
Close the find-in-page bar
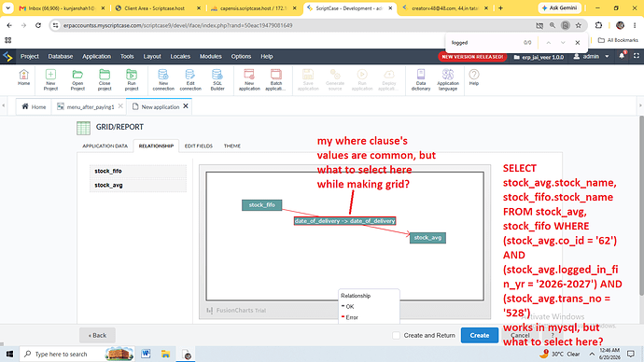578,42
